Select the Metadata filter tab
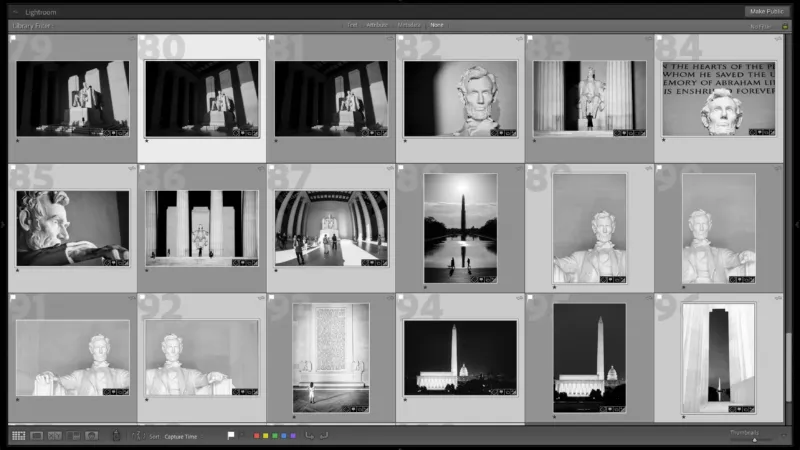Screen dimensions: 800x450 click(x=409, y=25)
